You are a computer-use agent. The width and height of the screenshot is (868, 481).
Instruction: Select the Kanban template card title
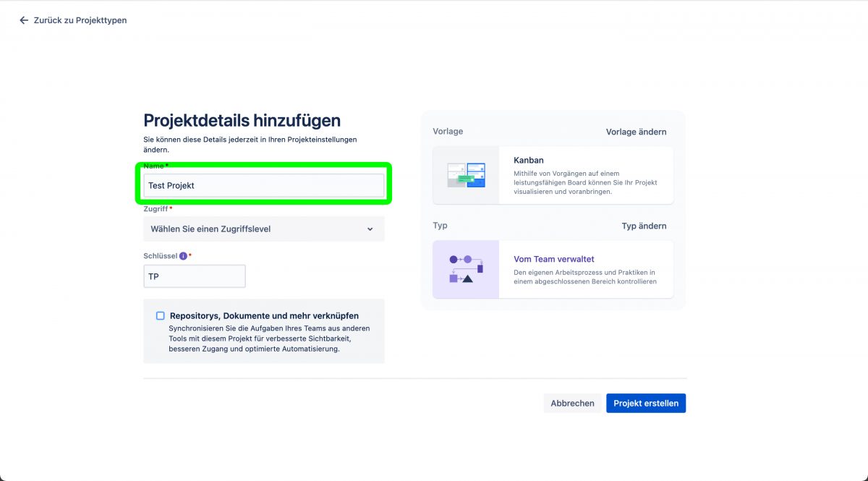click(x=528, y=160)
